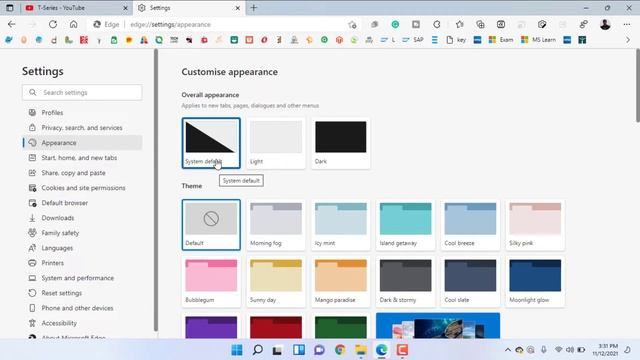Apply the Mango paradise theme
The image size is (640, 360).
point(341,282)
